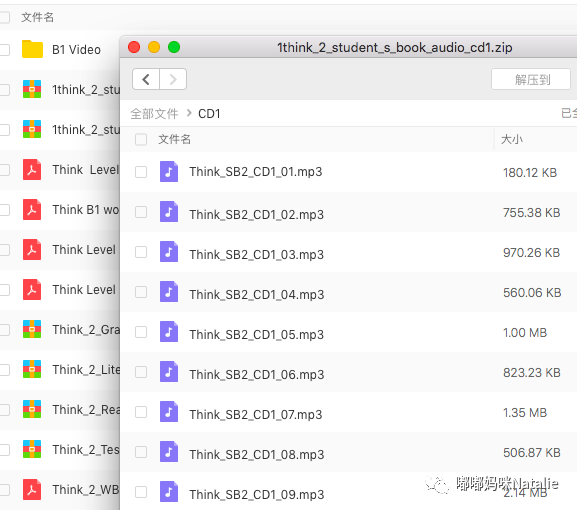Click the B1 Video folder icon
This screenshot has width=577, height=510.
(x=32, y=49)
